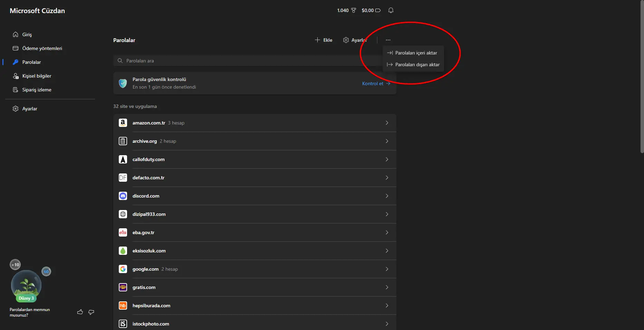The image size is (644, 330).
Task: Open the hepsiburada.com entry chevron
Action: point(387,306)
